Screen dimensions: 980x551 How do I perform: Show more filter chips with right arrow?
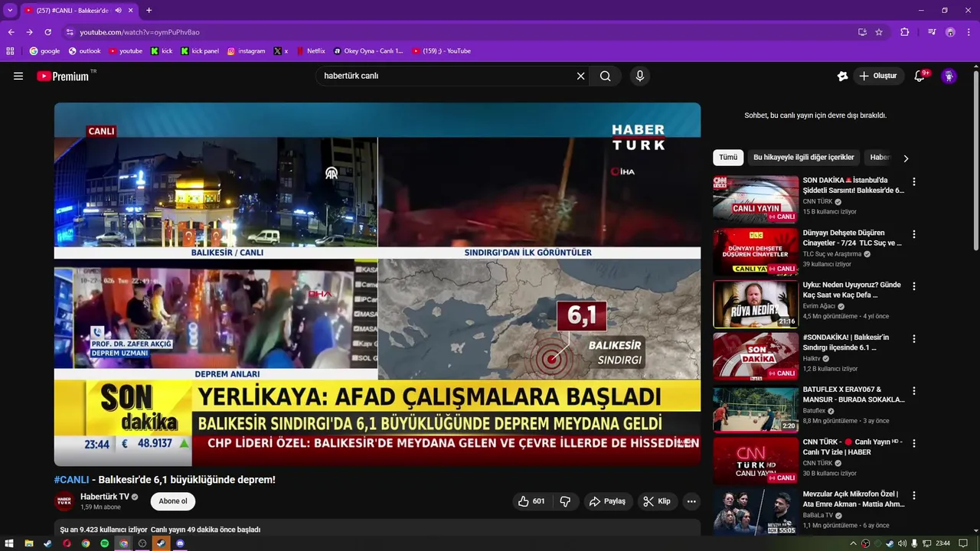pos(906,158)
